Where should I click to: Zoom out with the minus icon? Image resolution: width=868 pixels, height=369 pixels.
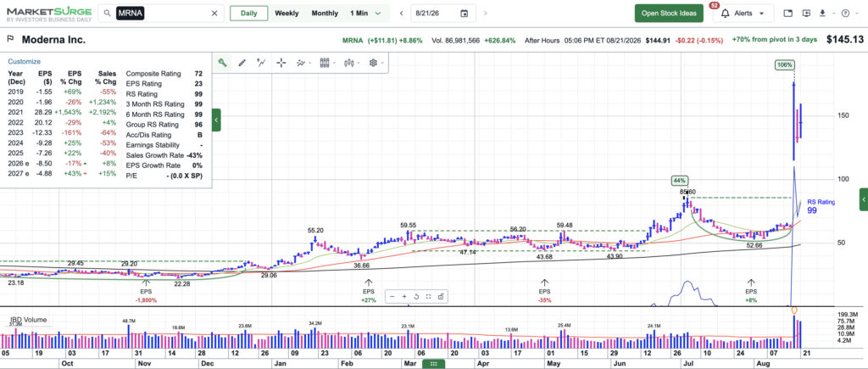pyautogui.click(x=392, y=296)
